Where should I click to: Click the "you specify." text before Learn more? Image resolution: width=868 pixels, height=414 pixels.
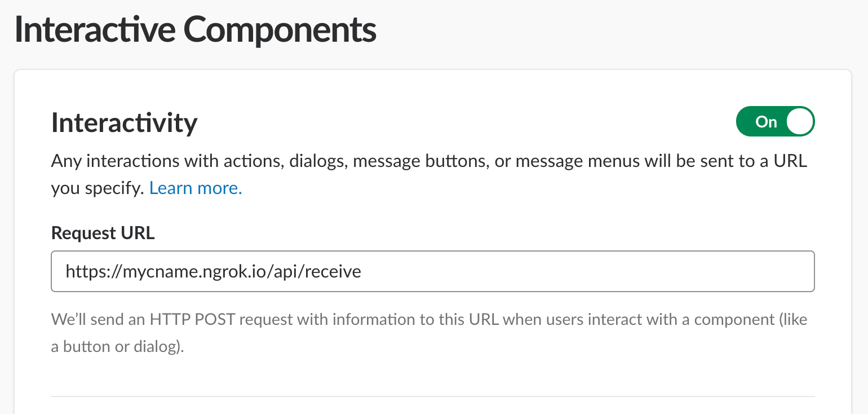(x=98, y=188)
